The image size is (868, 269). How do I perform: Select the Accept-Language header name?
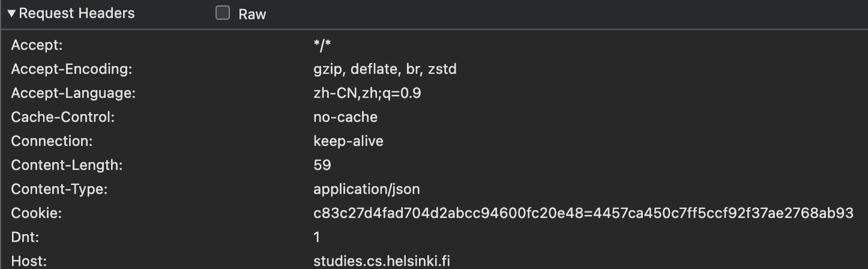pos(73,93)
